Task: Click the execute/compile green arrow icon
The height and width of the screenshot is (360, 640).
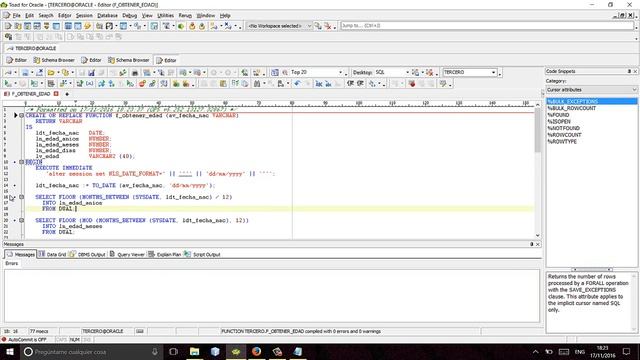Action: pyautogui.click(x=8, y=84)
